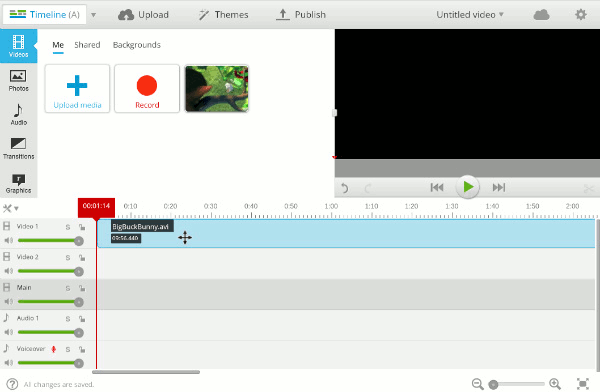Switch to the Shared tab

pyautogui.click(x=87, y=45)
